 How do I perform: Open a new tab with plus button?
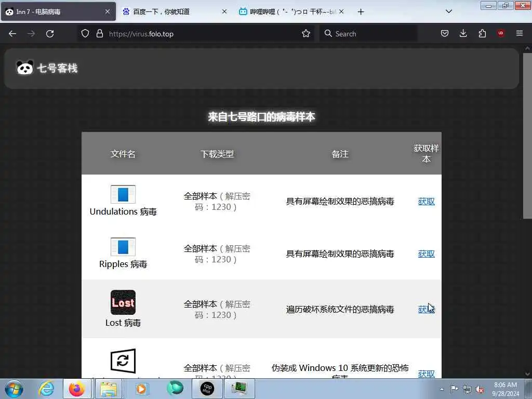(x=361, y=12)
